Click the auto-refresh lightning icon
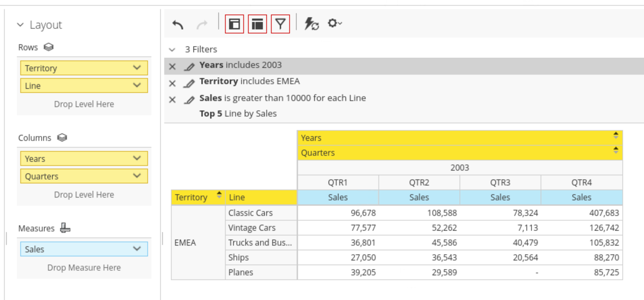Screen dimensions: 644x300 coord(312,24)
